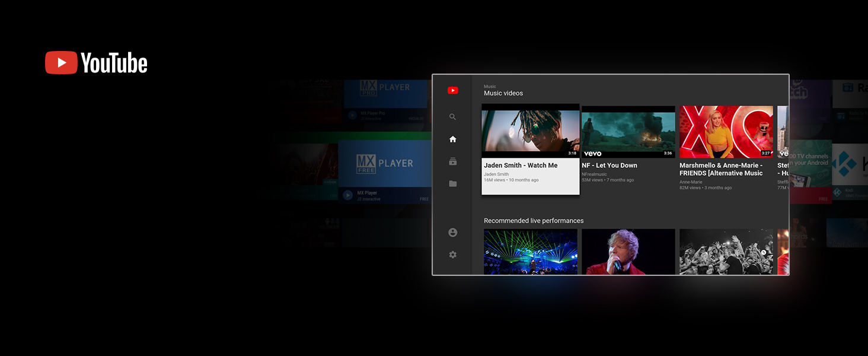The image size is (868, 356).
Task: Click the "NF - Let You Down" title
Action: coord(609,166)
